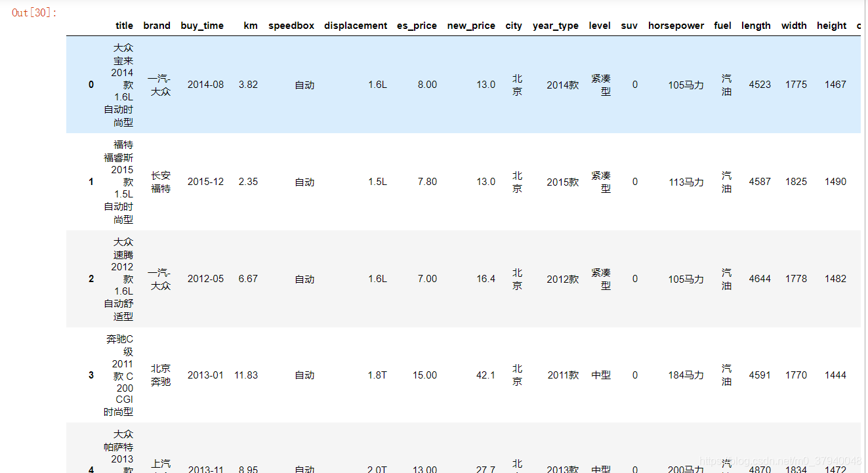The height and width of the screenshot is (473, 868).
Task: Click new_price value '16.4'
Action: 486,279
